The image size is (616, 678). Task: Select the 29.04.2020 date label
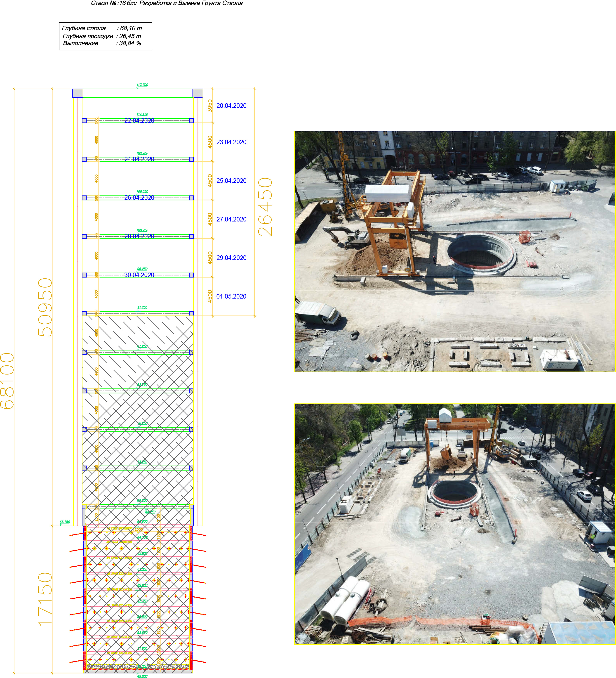tap(231, 258)
